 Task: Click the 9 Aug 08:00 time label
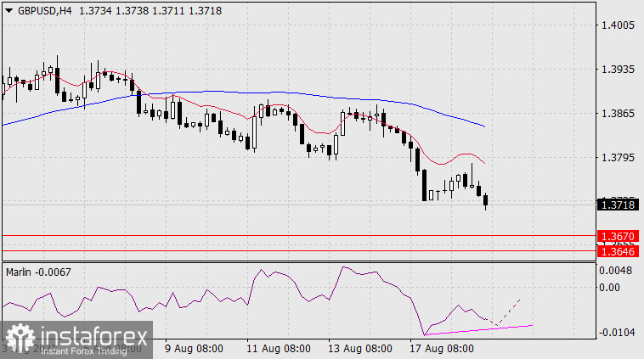tap(195, 349)
